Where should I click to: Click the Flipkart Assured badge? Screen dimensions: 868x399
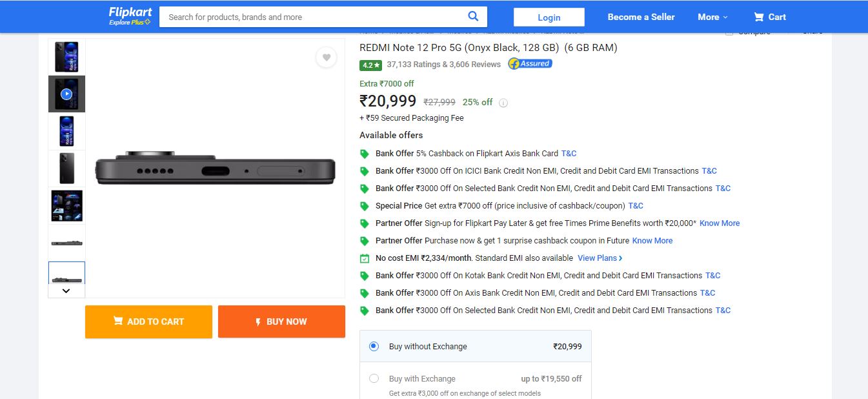tap(530, 63)
